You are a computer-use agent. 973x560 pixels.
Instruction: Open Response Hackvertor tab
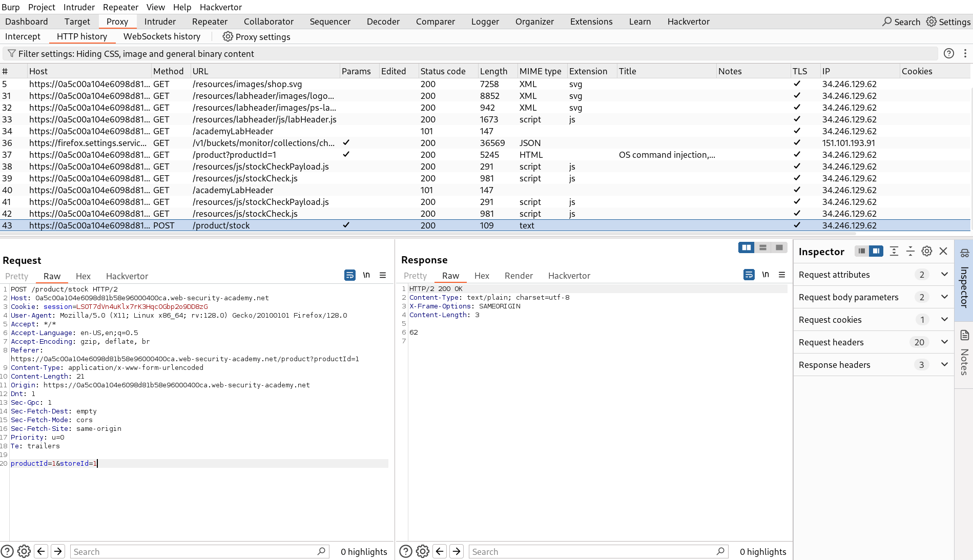pos(569,276)
